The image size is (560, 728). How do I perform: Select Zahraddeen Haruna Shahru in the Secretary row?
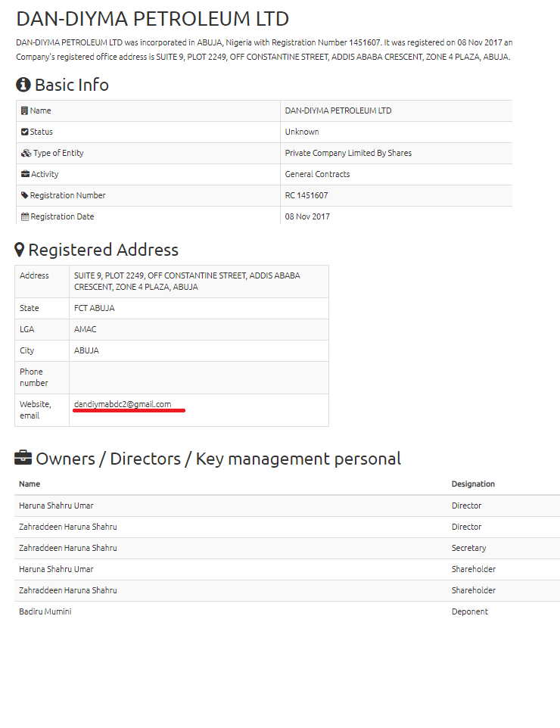(68, 548)
